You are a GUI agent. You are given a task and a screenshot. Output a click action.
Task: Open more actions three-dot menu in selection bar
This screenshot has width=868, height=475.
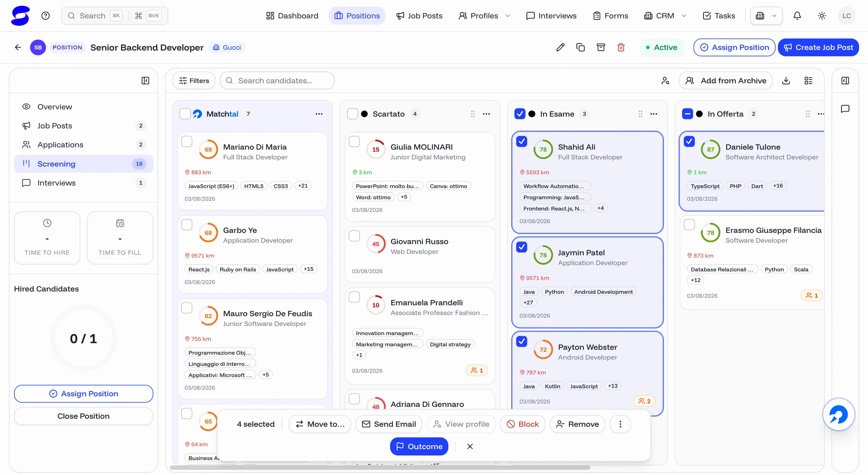620,424
